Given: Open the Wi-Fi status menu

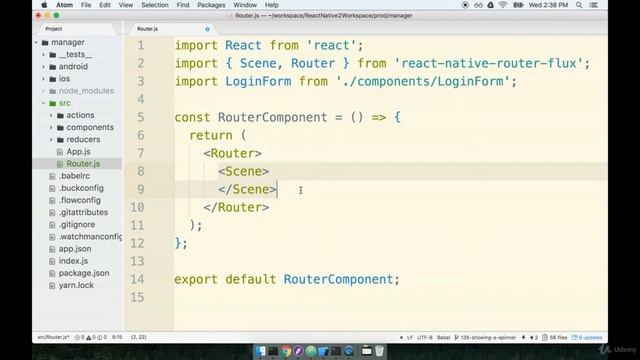Looking at the screenshot, I should [503, 5].
